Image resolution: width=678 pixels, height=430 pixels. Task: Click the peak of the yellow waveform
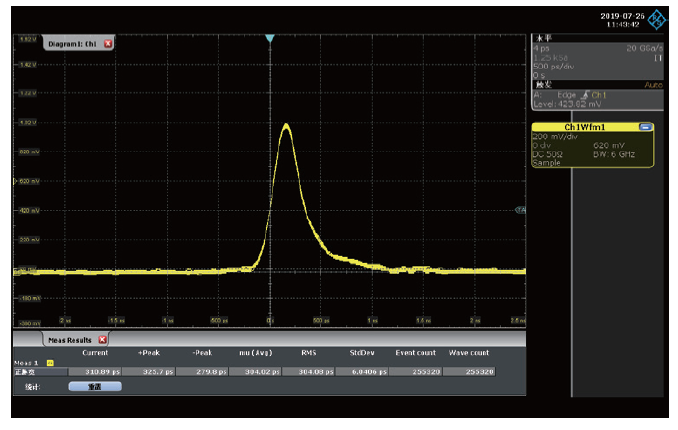click(x=287, y=125)
